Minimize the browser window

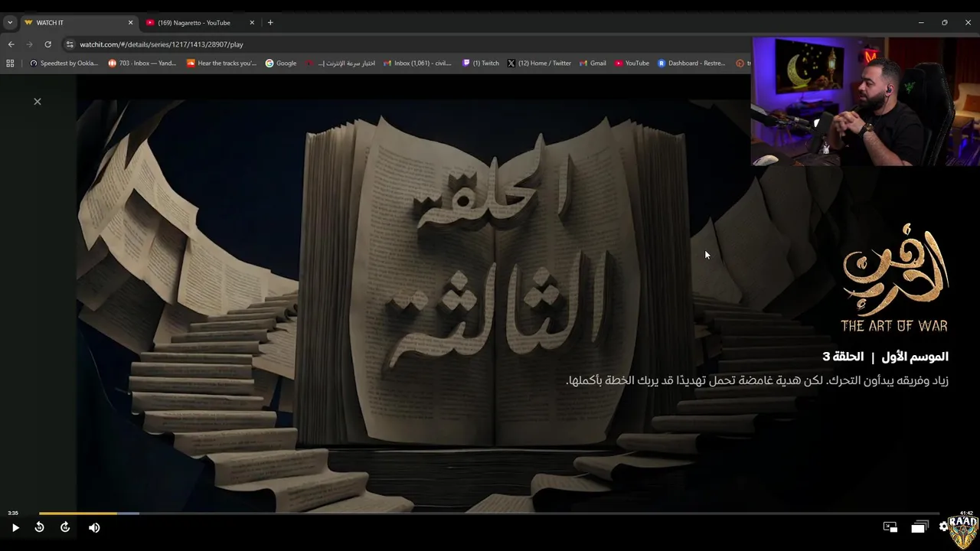[921, 23]
